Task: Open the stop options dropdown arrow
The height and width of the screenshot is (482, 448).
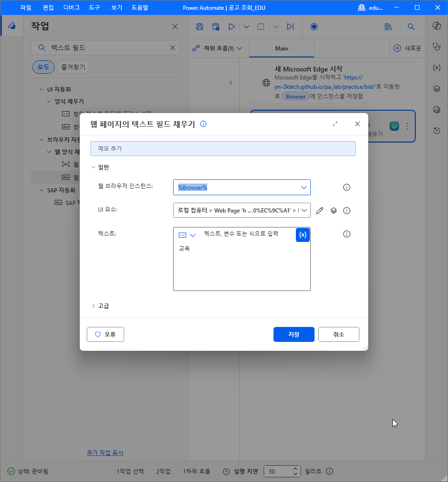Action: click(276, 27)
